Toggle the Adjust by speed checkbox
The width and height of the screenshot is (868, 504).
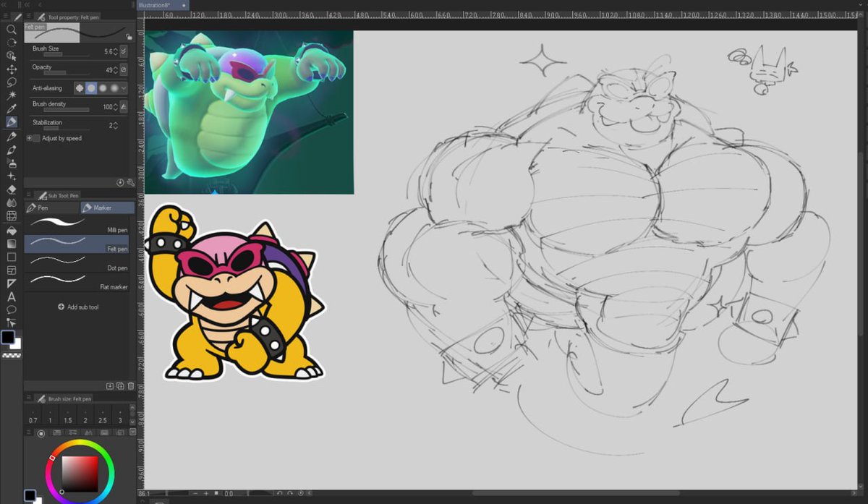point(36,138)
